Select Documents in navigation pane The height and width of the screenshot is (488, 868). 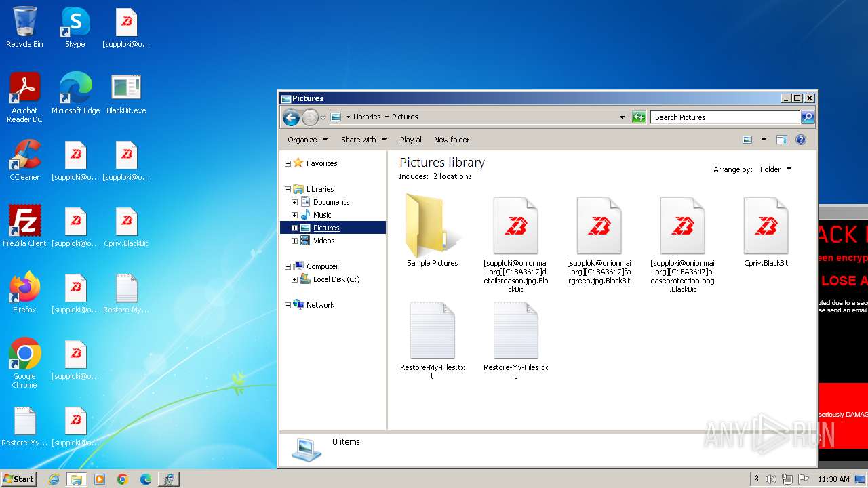pos(331,202)
